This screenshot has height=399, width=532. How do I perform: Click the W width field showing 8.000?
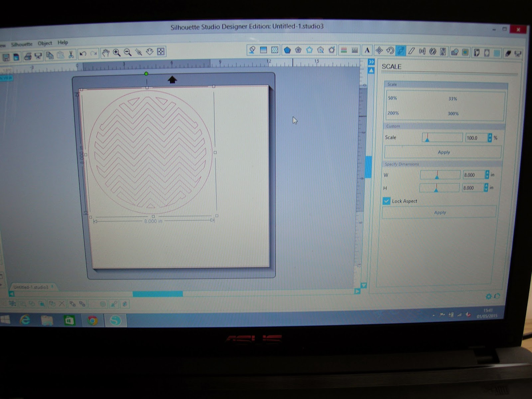point(474,175)
